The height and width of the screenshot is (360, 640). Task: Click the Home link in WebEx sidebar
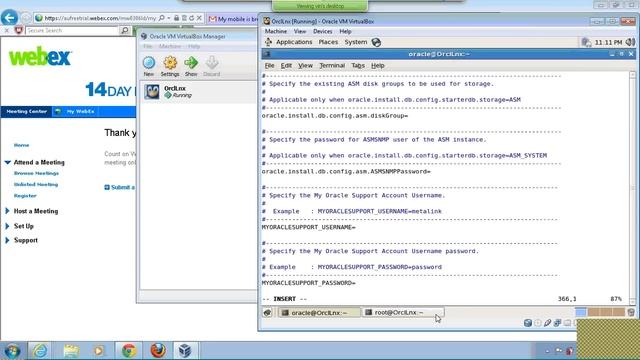click(x=22, y=145)
